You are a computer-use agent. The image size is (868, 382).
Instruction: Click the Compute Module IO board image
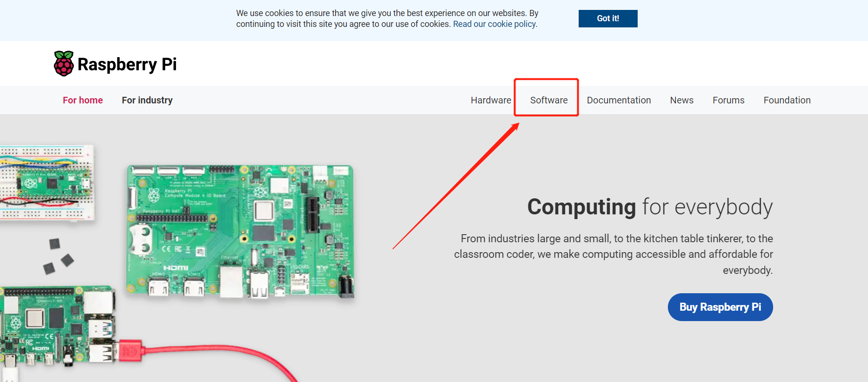click(240, 231)
